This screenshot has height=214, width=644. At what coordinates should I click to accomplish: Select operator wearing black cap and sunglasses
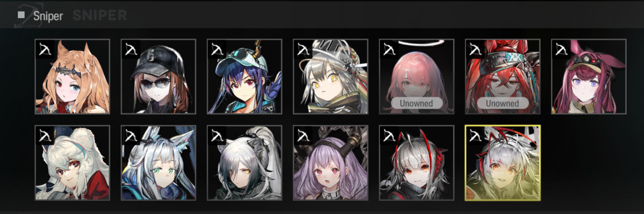pyautogui.click(x=158, y=76)
